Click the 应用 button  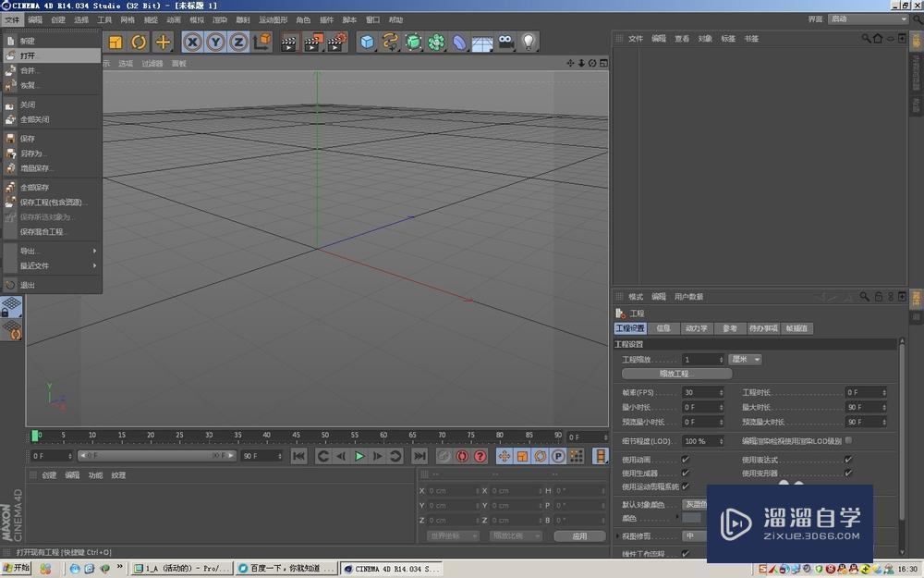tap(582, 535)
